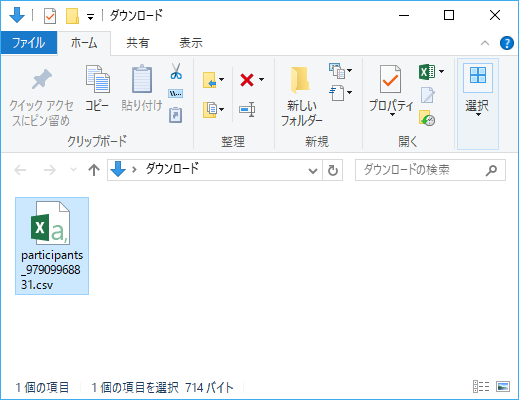Click the History icon in Open group
Screen dimensions: 519x400
[x=427, y=118]
